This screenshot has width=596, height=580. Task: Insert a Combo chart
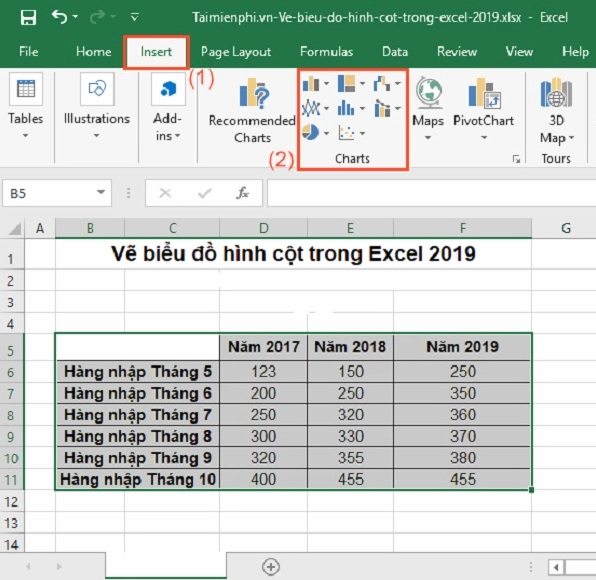(382, 108)
